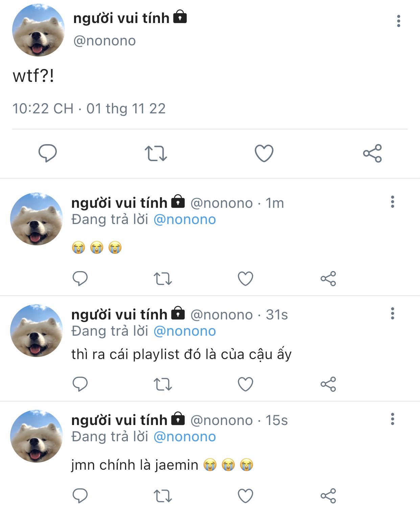
Task: Like the playlist tweet
Action: 246,384
